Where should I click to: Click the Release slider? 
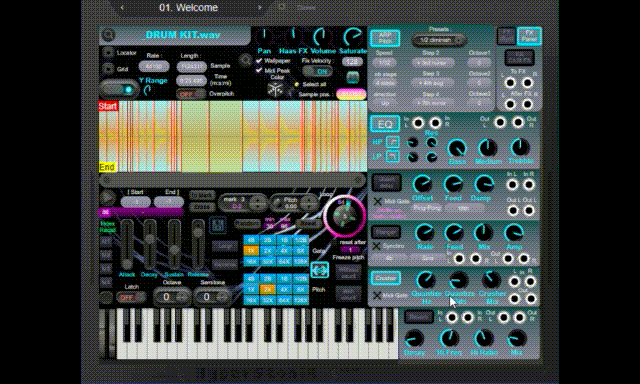[198, 244]
